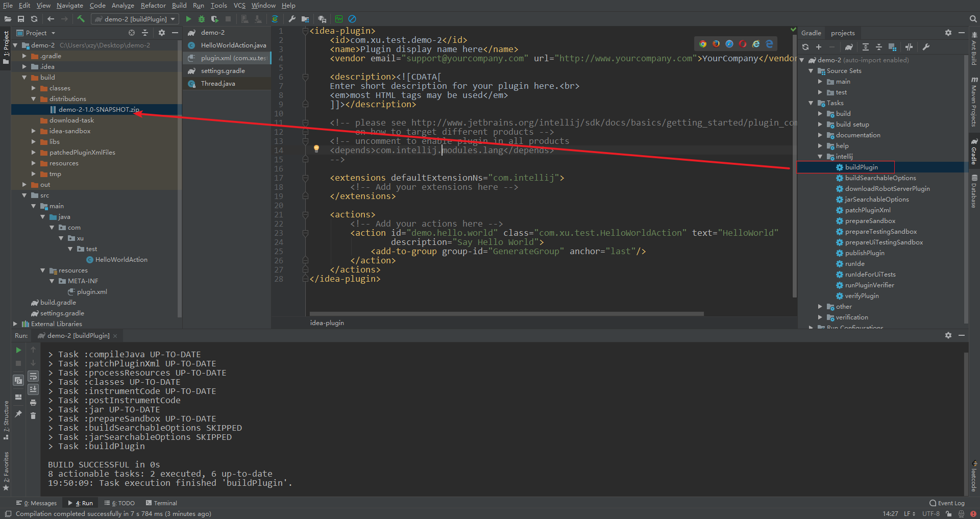Screen dimensions: 980x519
Task: Collapse all in Project panel
Action: click(x=145, y=33)
